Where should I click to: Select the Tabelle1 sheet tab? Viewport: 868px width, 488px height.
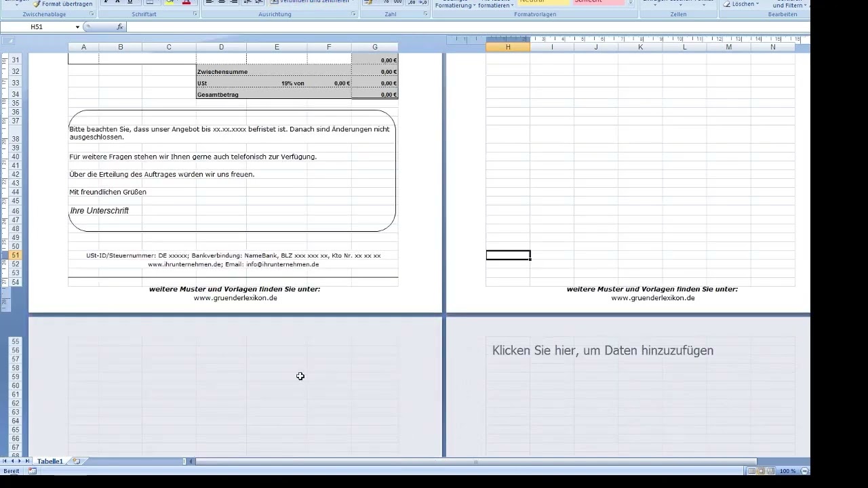point(50,462)
